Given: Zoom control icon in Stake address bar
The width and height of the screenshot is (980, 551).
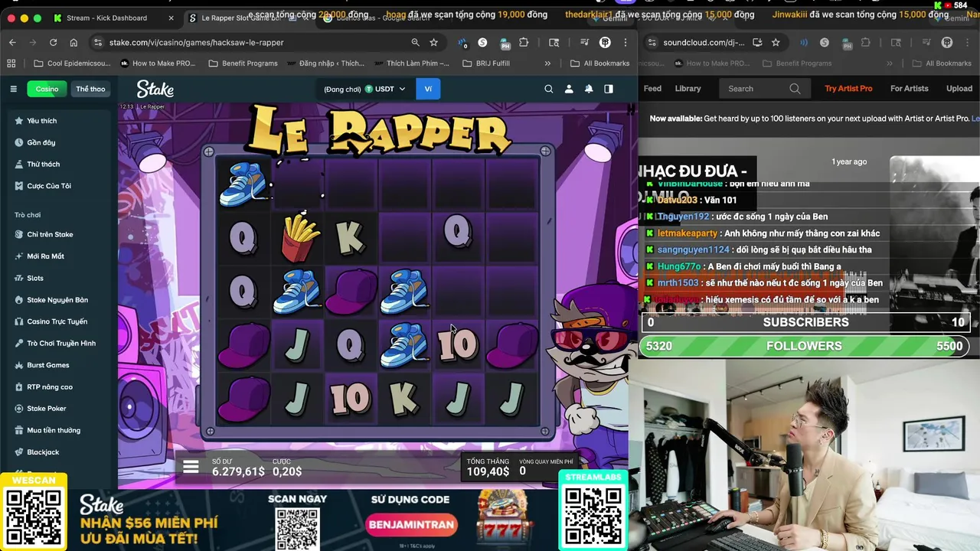Looking at the screenshot, I should click(415, 43).
